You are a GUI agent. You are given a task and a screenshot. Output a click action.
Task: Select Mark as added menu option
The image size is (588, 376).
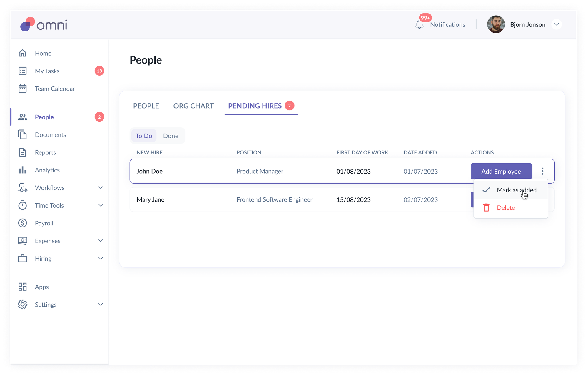coord(516,190)
